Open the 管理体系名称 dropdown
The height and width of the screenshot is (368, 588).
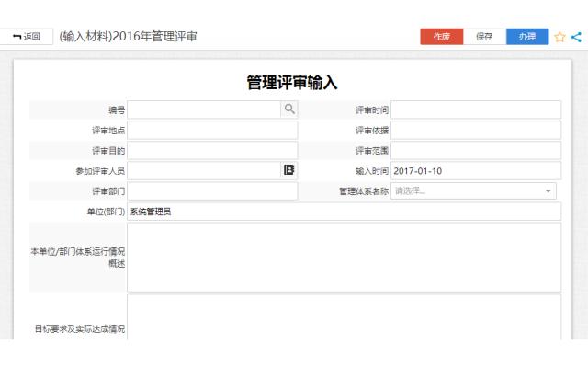click(473, 190)
